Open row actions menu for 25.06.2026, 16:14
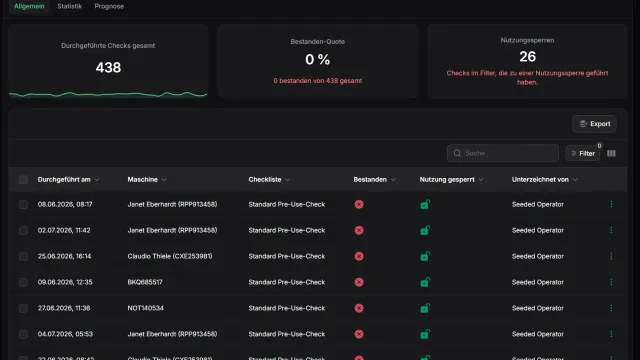Image resolution: width=640 pixels, height=360 pixels. (611, 256)
